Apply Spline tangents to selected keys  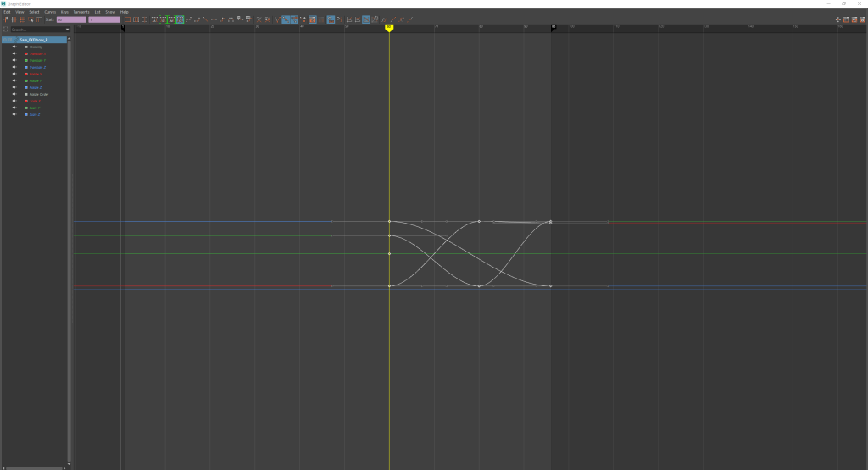(x=188, y=19)
